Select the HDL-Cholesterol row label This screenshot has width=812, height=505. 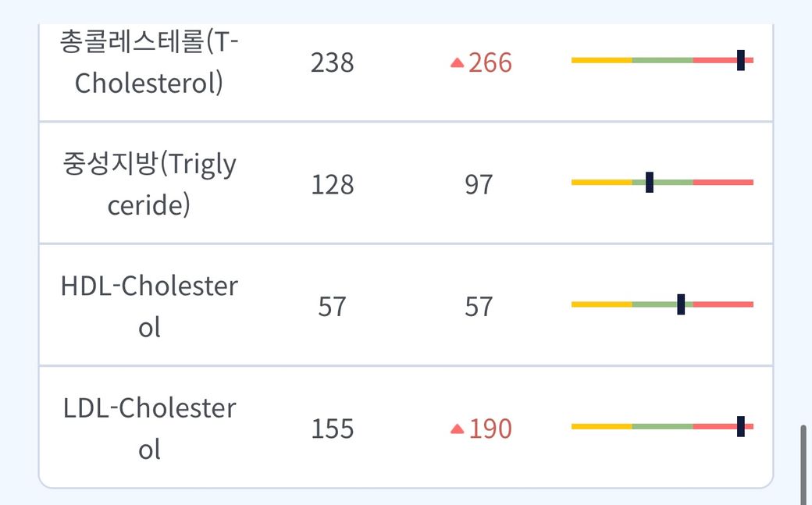pos(149,306)
